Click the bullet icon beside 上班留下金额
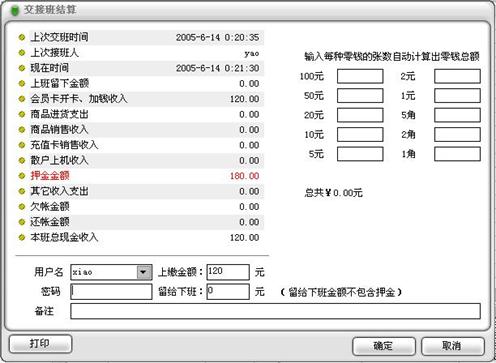 click(22, 83)
